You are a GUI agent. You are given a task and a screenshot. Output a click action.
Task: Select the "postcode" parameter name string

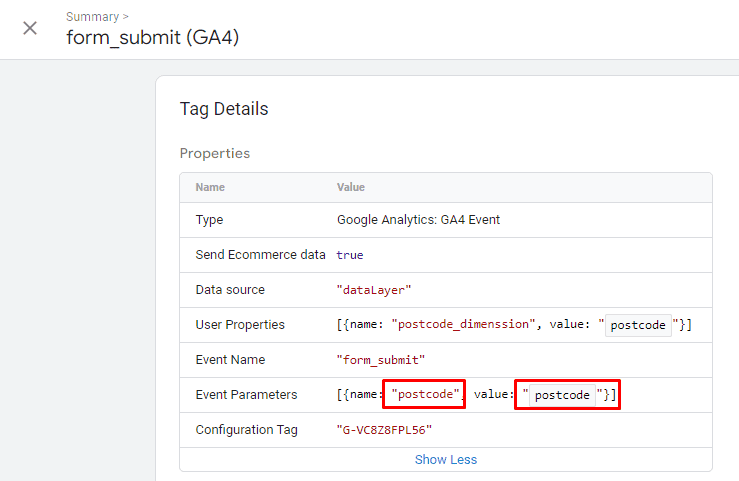pos(426,394)
